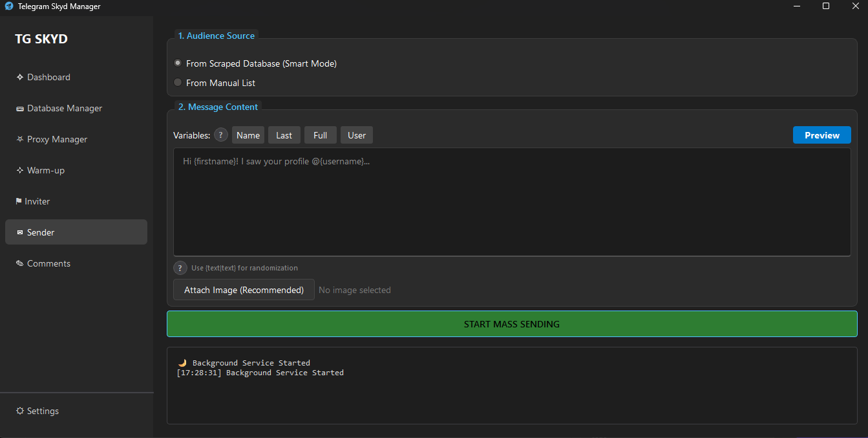This screenshot has height=438, width=868.
Task: Go to Database Manager in the sidebar
Action: (x=64, y=108)
